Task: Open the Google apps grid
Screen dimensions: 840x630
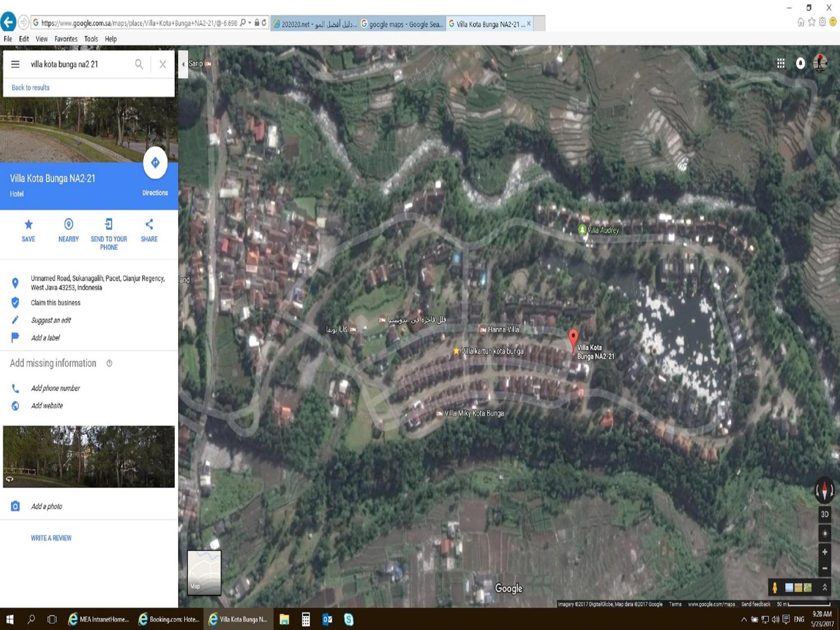Action: tap(781, 63)
